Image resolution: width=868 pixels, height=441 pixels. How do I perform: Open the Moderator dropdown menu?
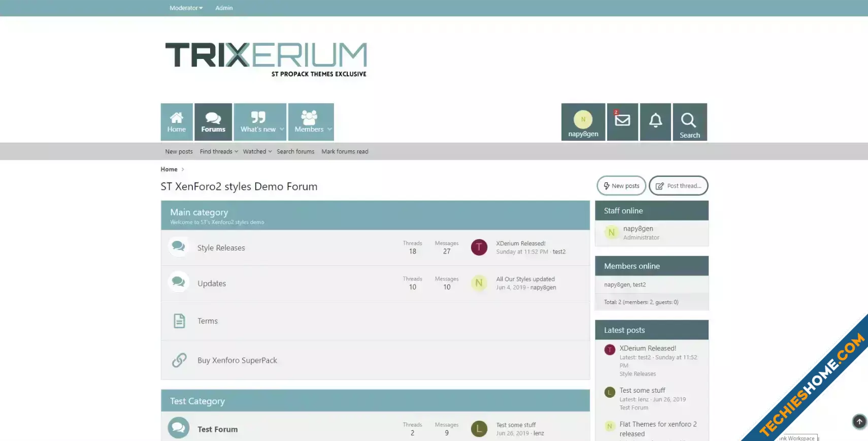coord(186,8)
